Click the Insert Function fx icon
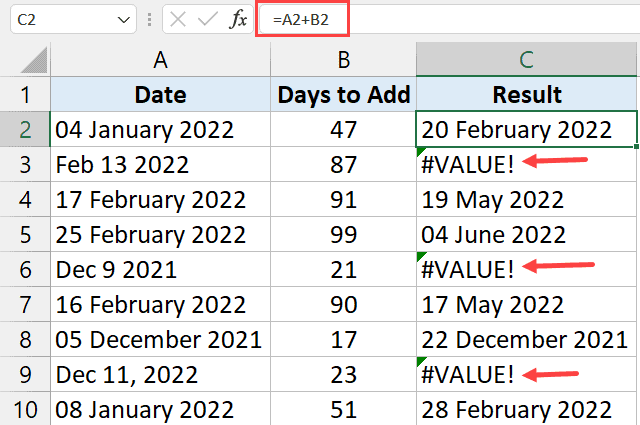Screen dimensions: 640x425 pos(238,19)
